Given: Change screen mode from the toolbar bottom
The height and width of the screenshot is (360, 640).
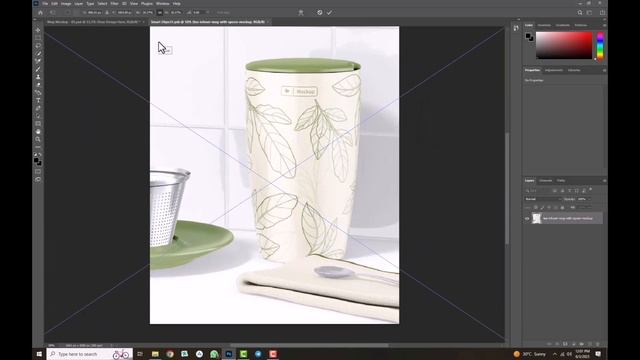Looking at the screenshot, I should pos(38,179).
